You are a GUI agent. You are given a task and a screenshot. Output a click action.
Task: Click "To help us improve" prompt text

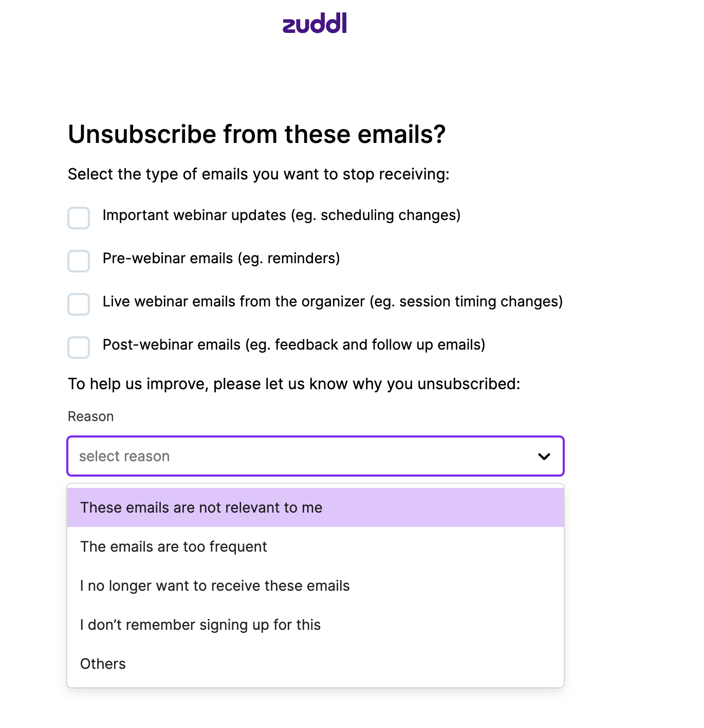pos(294,384)
